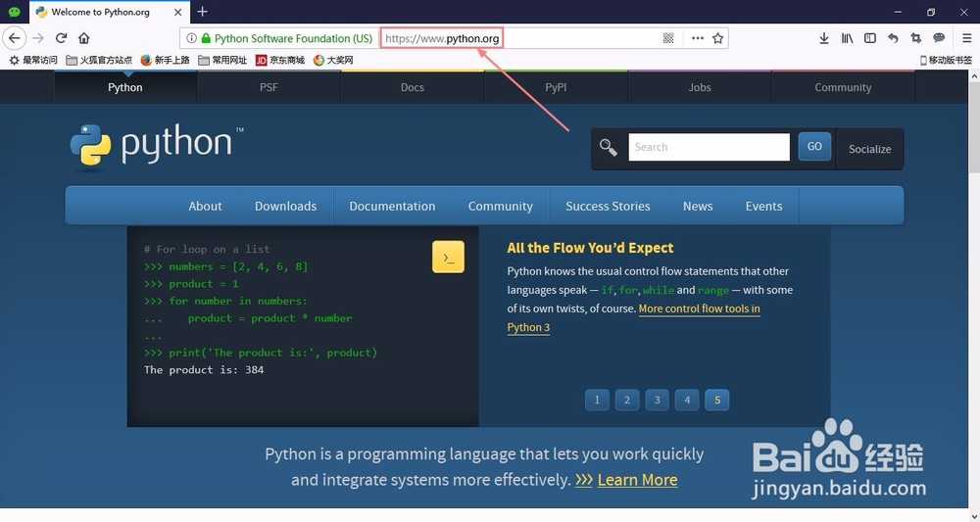Open 移动版书签 mobile bookmarks
The height and width of the screenshot is (522, 980).
(x=947, y=60)
